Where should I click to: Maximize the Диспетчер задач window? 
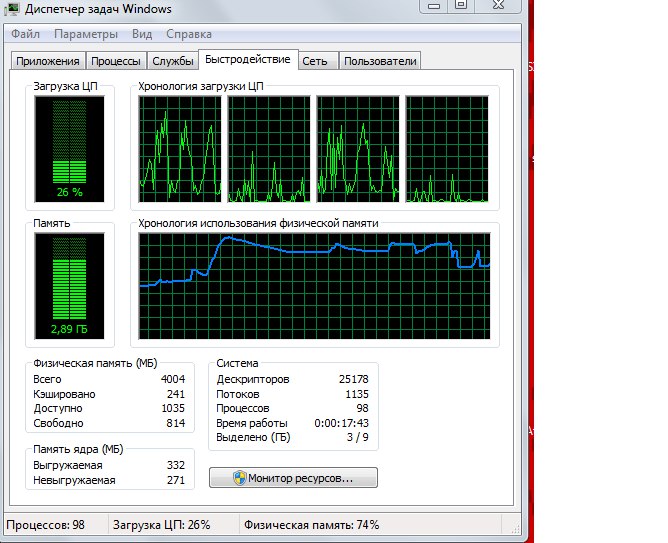pos(461,6)
